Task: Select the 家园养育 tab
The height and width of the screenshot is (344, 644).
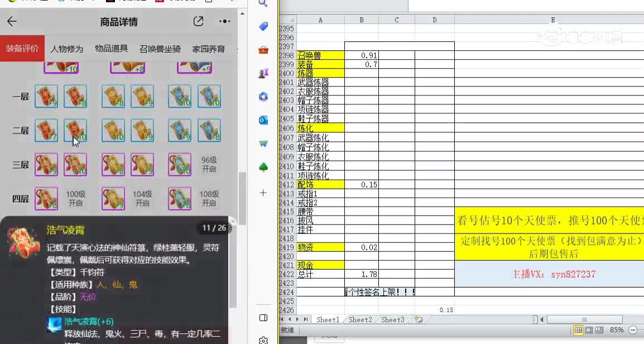Action: pos(209,49)
